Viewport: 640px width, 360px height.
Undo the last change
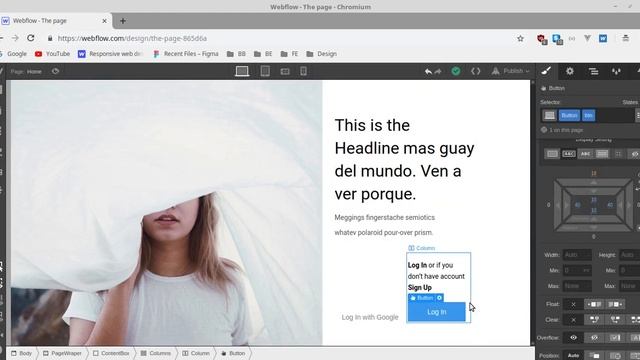tap(428, 71)
